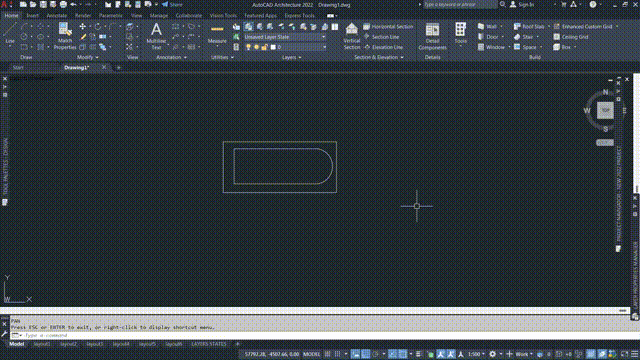Switch to the Insert ribbon tab
The image size is (640, 360).
pos(32,16)
